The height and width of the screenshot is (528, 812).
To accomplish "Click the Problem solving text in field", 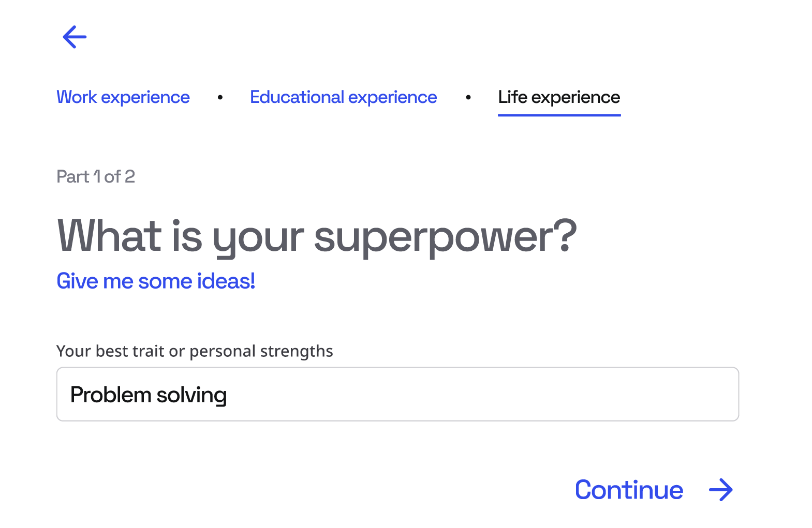I will [x=149, y=395].
